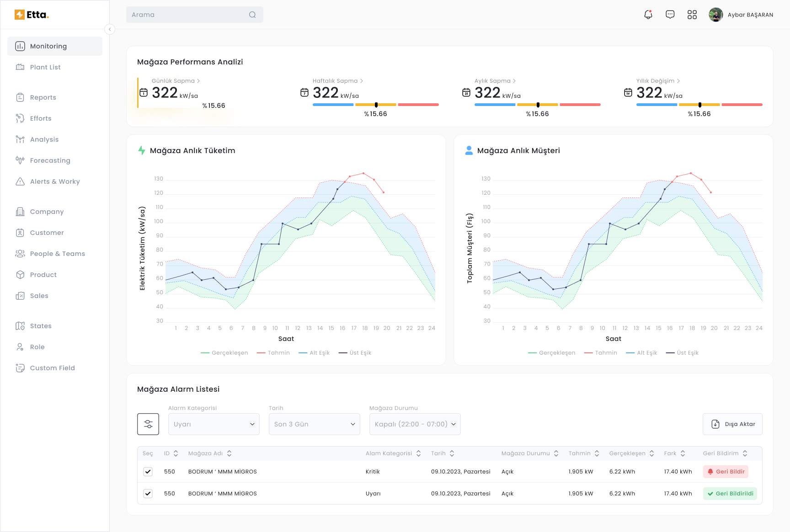Uncheck the Uyarı alarm row checkbox
This screenshot has height=532, width=790.
tap(148, 494)
